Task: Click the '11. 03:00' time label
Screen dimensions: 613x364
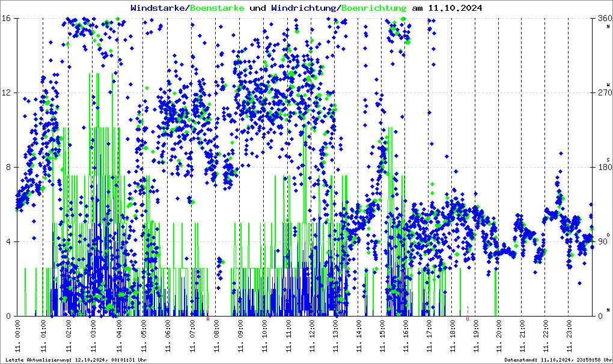Action: (93, 336)
